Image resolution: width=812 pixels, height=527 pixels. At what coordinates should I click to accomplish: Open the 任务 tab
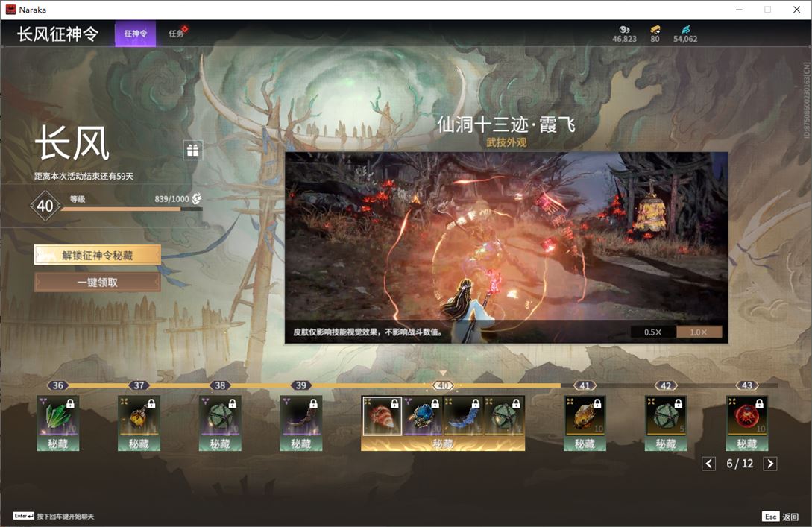(x=177, y=34)
